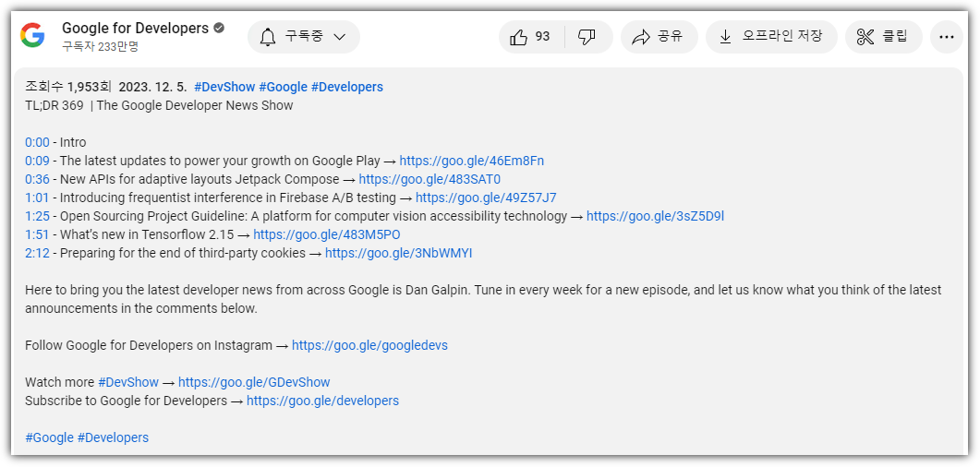Screen dimensions: 980x467
Task: Click the like count 93
Action: (x=542, y=37)
